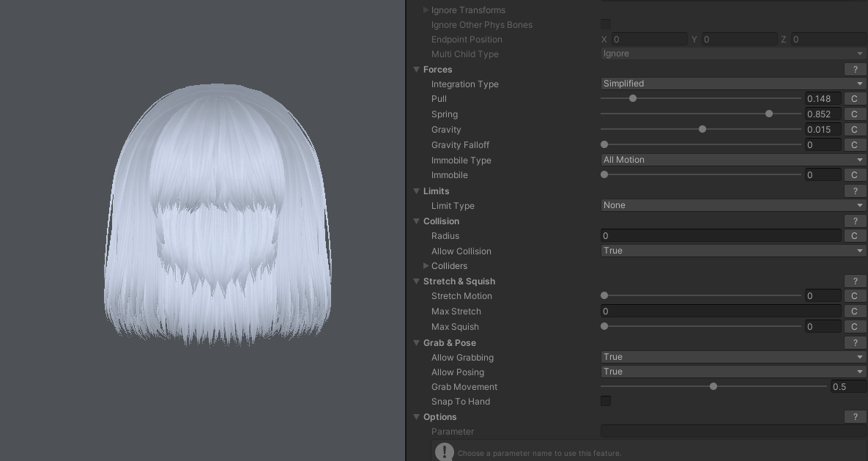Image resolution: width=868 pixels, height=461 pixels.
Task: Click the Grab Movement value field 0.5
Action: coord(849,387)
